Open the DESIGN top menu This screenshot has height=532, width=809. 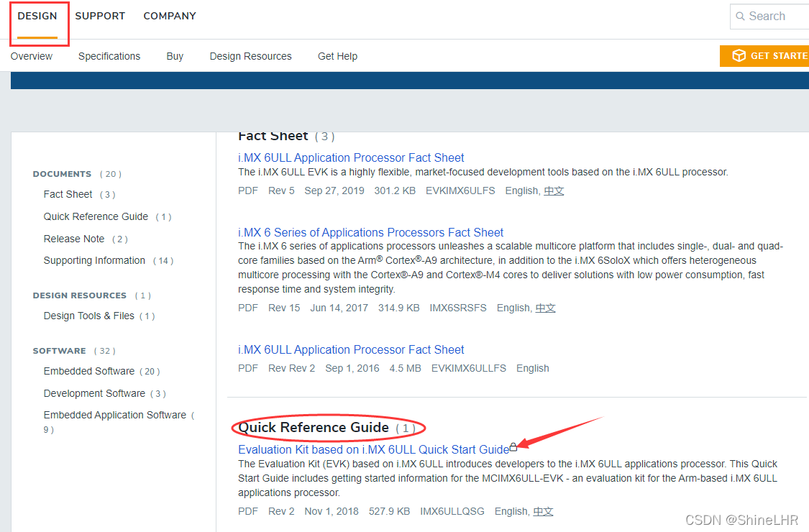tap(37, 16)
